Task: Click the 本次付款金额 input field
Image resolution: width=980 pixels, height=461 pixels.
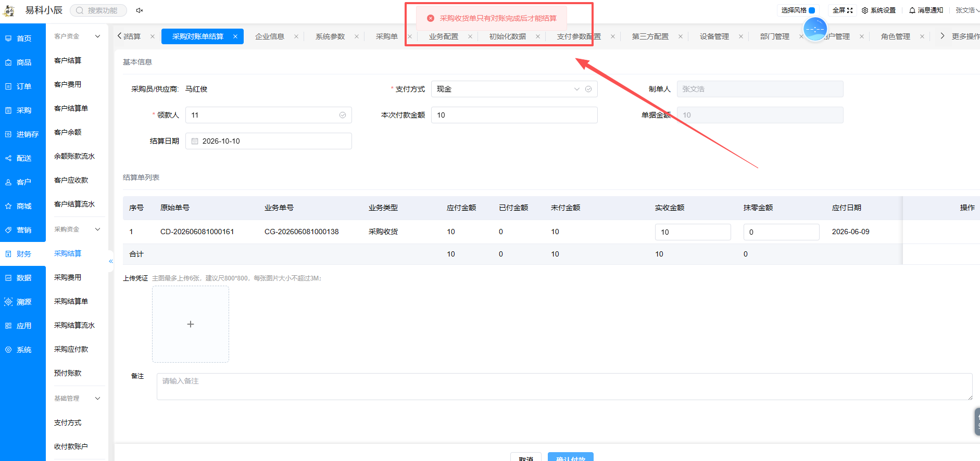Action: 514,115
